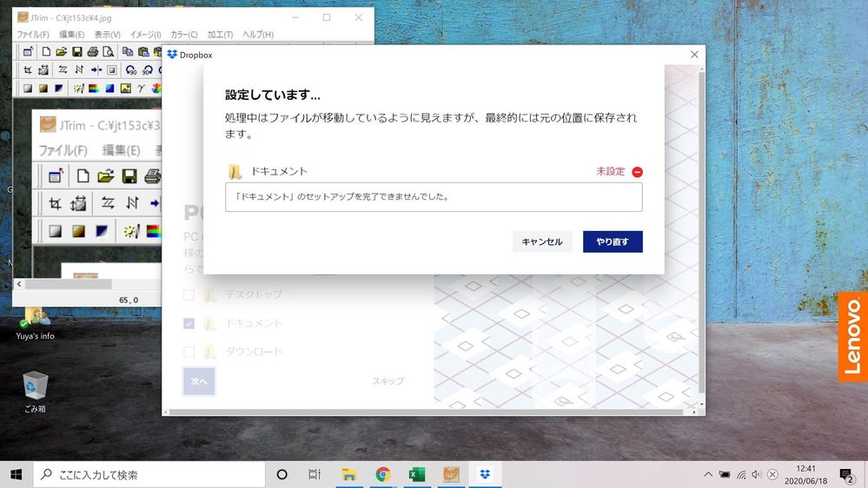Click the window capture icon at JTrim 4.jpg toolbar start
This screenshot has height=488, width=868.
point(27,52)
